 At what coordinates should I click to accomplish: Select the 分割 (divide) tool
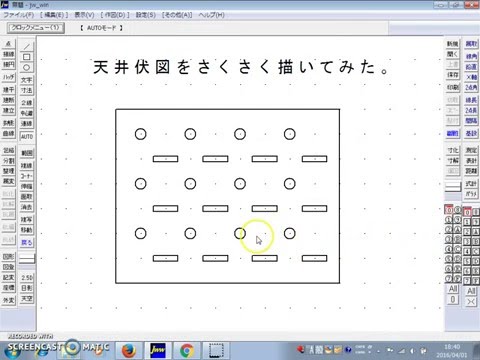point(9,161)
